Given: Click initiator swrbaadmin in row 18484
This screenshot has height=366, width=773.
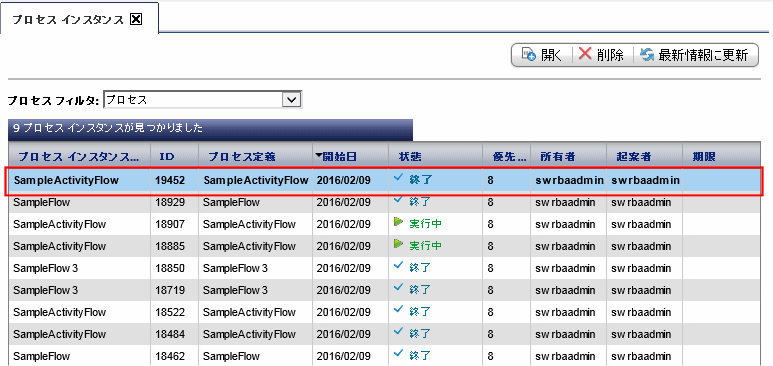Looking at the screenshot, I should tap(641, 334).
